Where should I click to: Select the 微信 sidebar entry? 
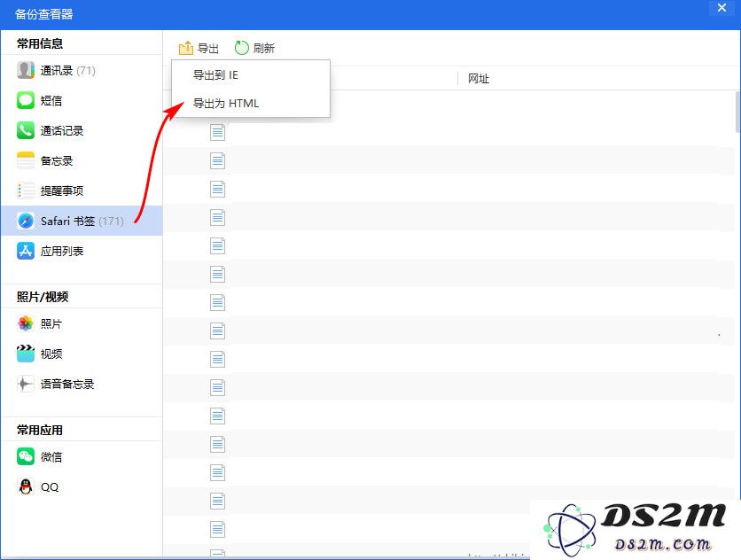(82, 457)
